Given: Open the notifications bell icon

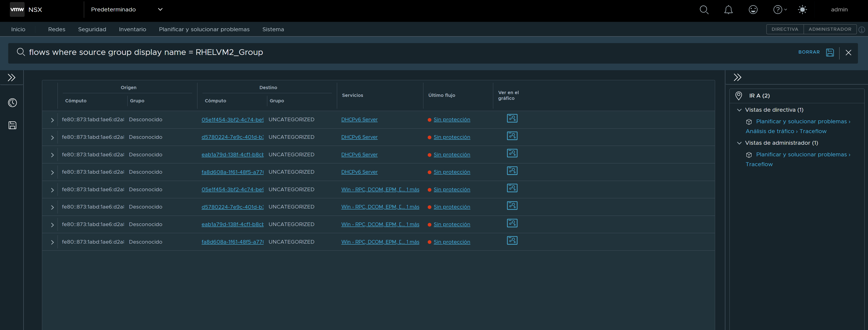Looking at the screenshot, I should (x=729, y=9).
